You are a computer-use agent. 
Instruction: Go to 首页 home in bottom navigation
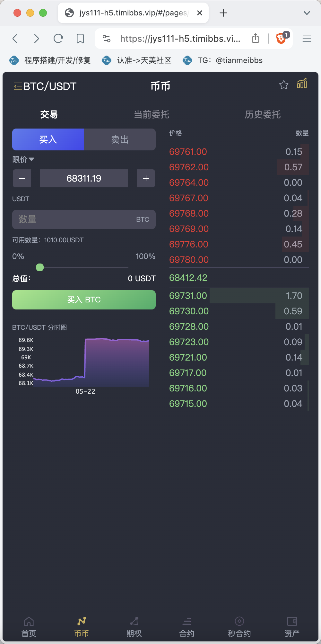(29, 627)
